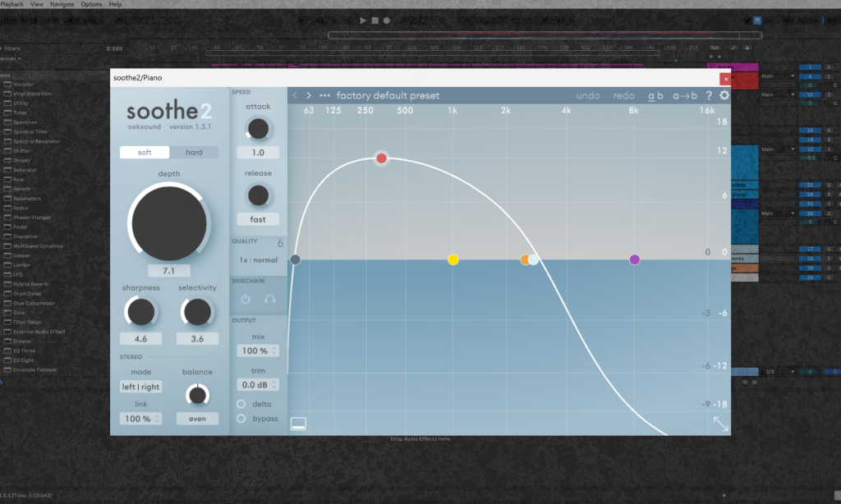
Task: Enable the bypass radio button
Action: click(x=241, y=419)
